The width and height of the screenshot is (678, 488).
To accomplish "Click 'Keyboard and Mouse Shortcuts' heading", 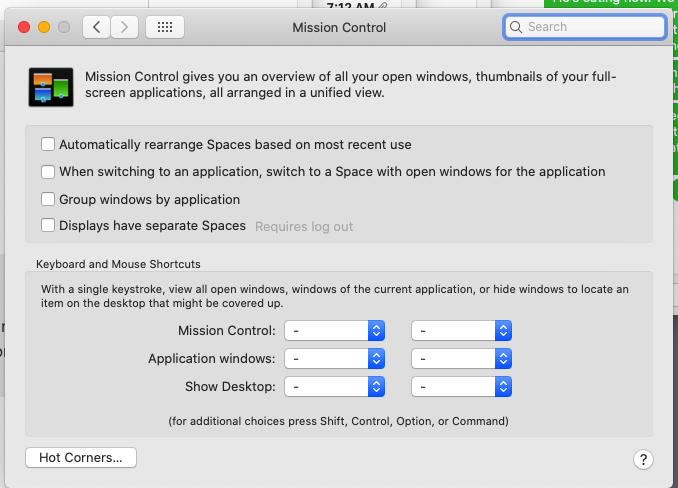I will pyautogui.click(x=118, y=264).
